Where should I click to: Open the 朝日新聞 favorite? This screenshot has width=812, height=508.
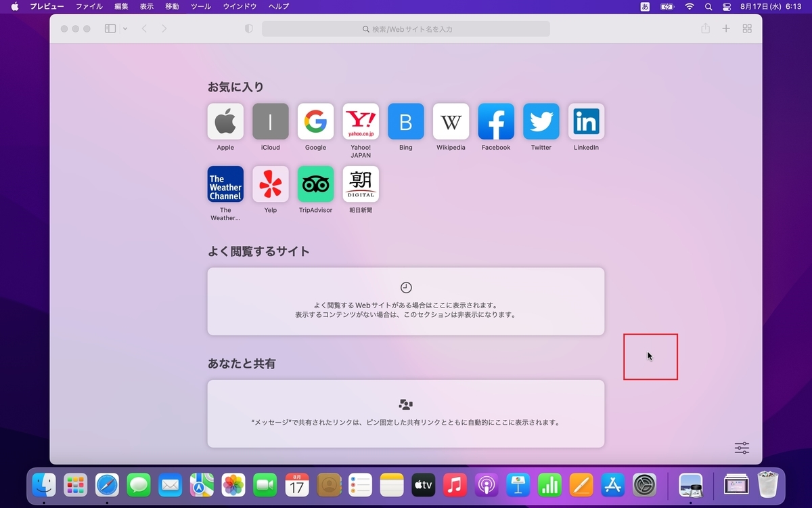(x=361, y=184)
